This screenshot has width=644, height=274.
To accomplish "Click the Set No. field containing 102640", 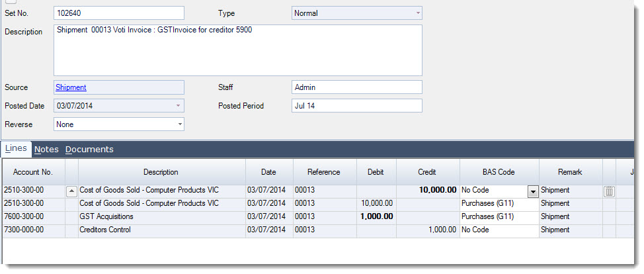I will (119, 13).
